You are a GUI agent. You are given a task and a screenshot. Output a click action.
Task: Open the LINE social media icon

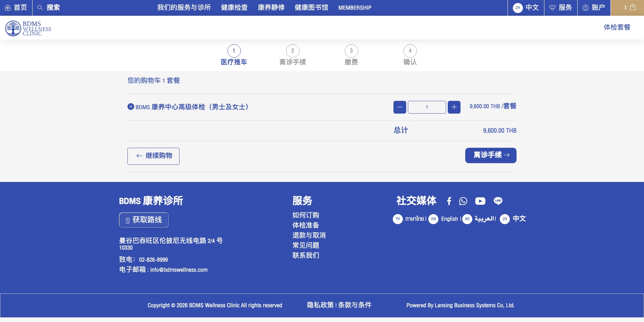(498, 201)
